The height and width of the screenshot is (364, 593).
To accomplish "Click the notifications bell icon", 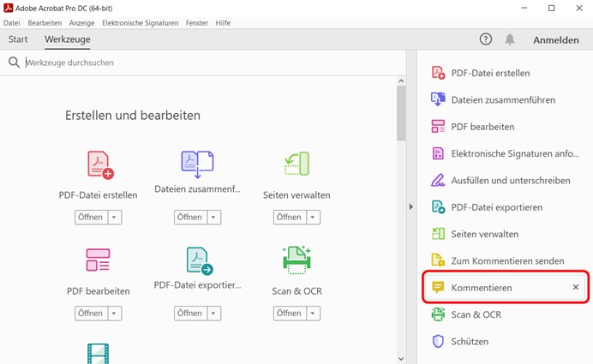I will pos(510,39).
